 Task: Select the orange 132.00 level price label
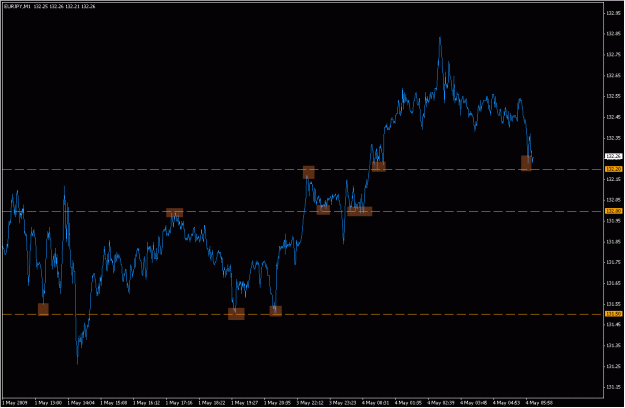pos(613,211)
